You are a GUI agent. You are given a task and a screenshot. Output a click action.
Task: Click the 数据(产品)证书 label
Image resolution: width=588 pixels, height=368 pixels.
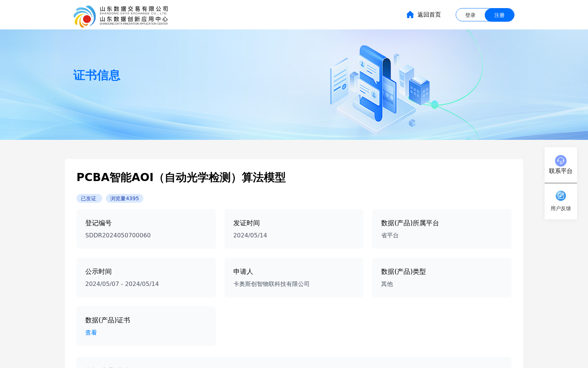[108, 320]
